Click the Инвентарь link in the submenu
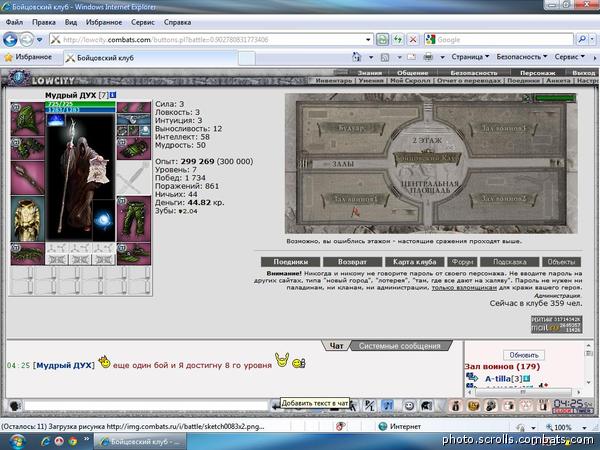The image size is (600, 450). [333, 81]
